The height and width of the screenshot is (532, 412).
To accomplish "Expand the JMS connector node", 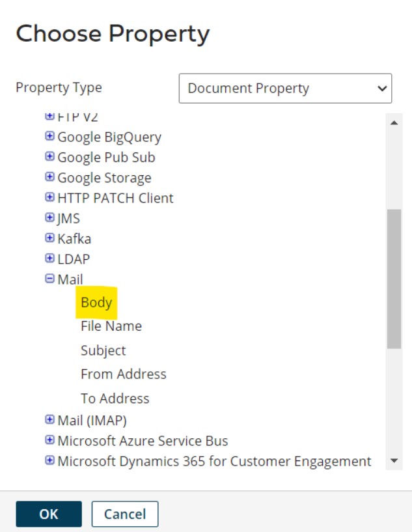I will click(x=49, y=218).
